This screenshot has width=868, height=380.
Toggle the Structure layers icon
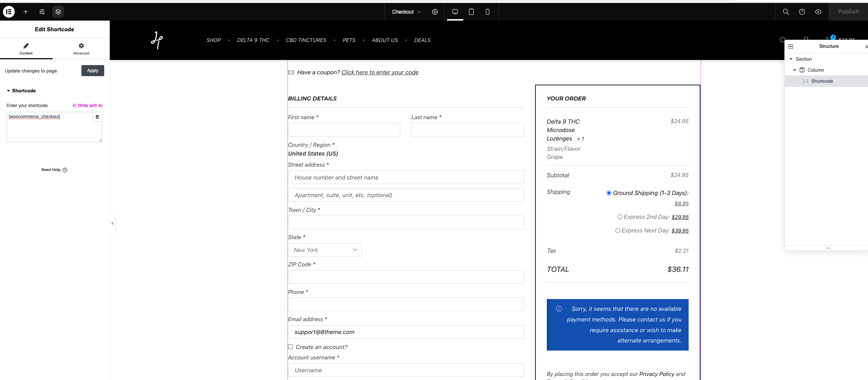[x=58, y=12]
